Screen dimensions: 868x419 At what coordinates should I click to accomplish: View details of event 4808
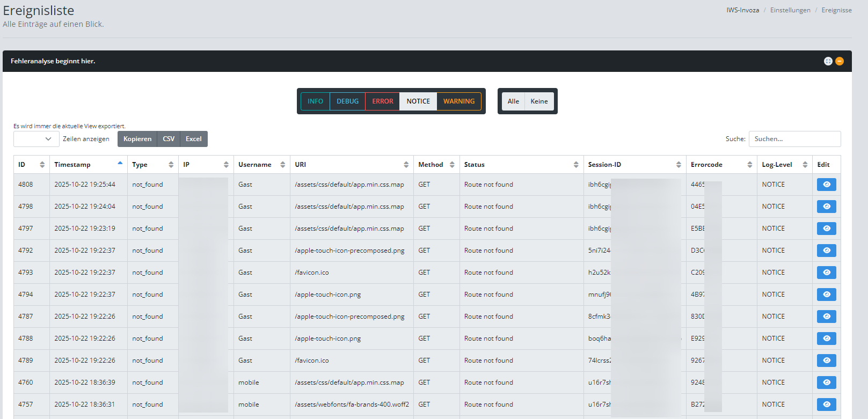click(x=826, y=185)
